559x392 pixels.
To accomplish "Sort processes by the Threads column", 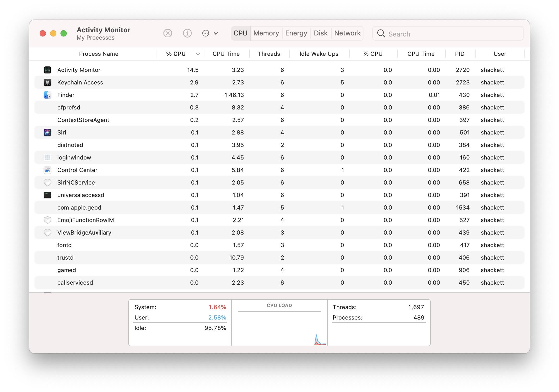I will click(269, 54).
